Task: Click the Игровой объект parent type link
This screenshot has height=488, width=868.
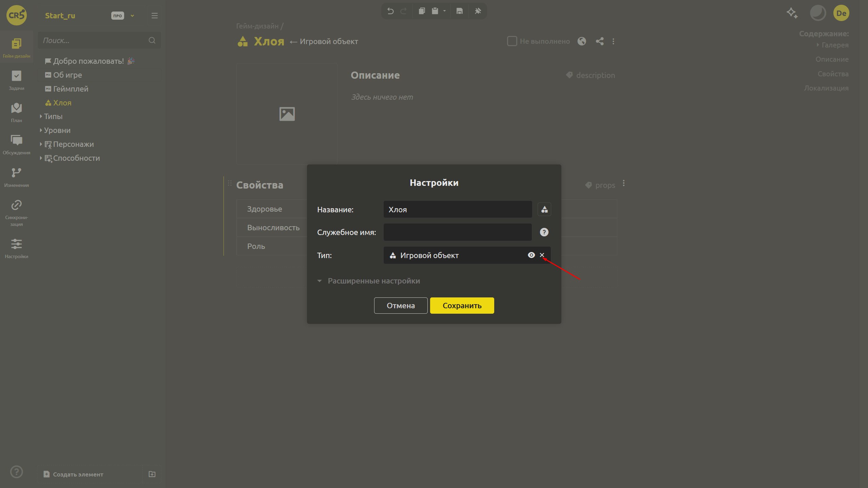Action: tap(329, 41)
